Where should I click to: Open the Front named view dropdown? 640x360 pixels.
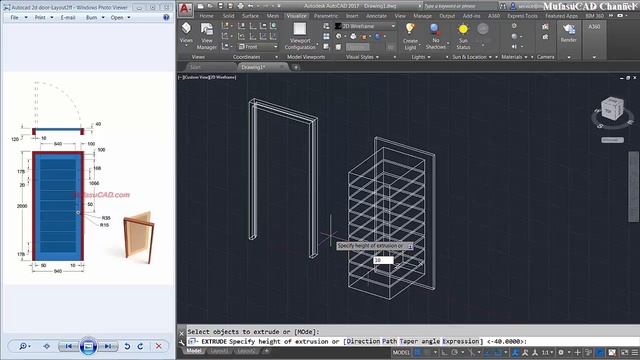point(258,47)
